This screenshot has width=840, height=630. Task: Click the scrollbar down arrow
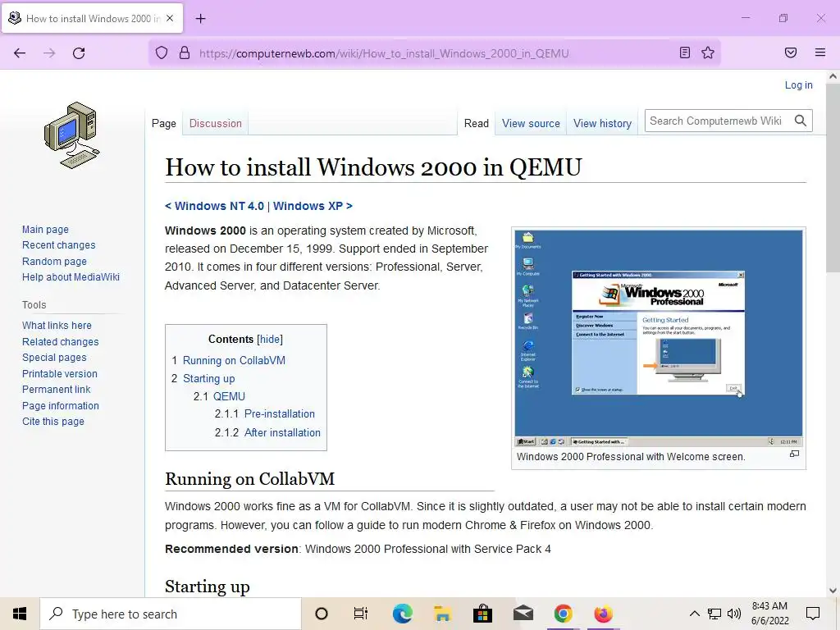point(833,591)
